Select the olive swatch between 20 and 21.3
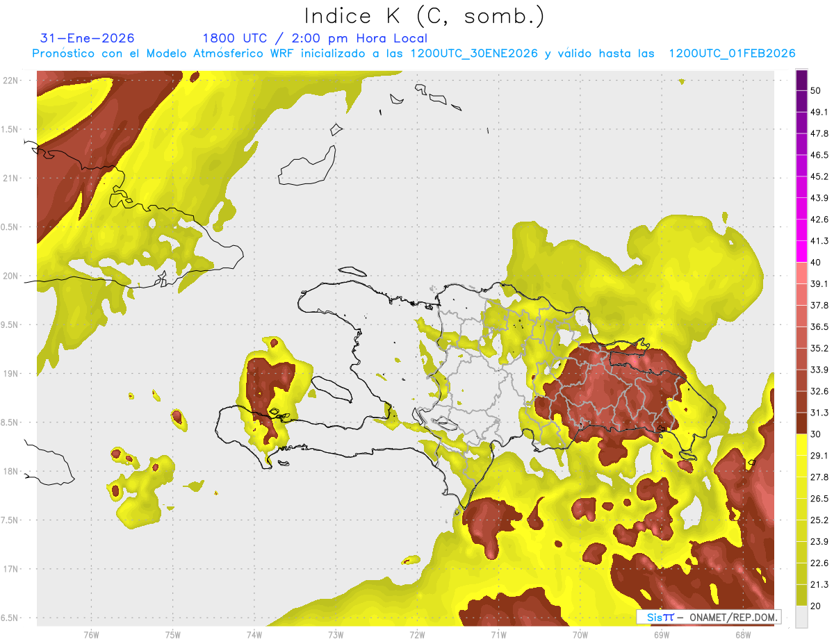The width and height of the screenshot is (834, 644). click(x=802, y=595)
